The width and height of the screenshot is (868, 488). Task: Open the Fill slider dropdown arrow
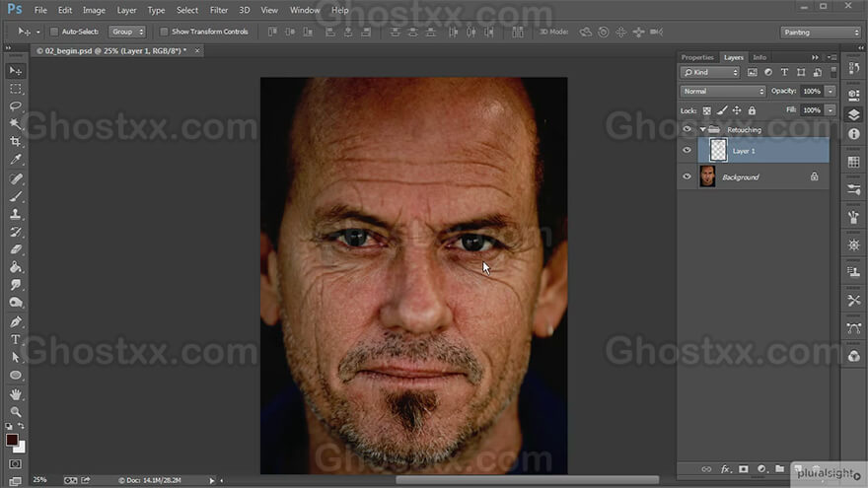830,110
